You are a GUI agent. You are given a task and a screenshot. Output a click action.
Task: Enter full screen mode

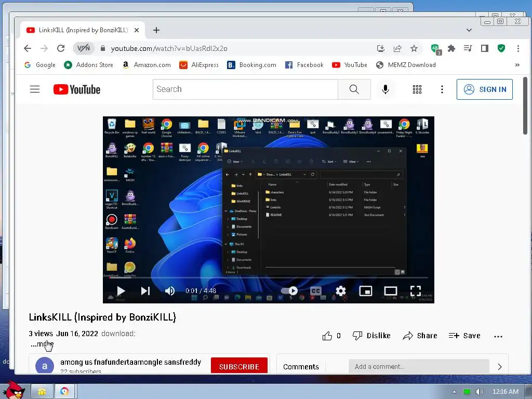pyautogui.click(x=416, y=291)
